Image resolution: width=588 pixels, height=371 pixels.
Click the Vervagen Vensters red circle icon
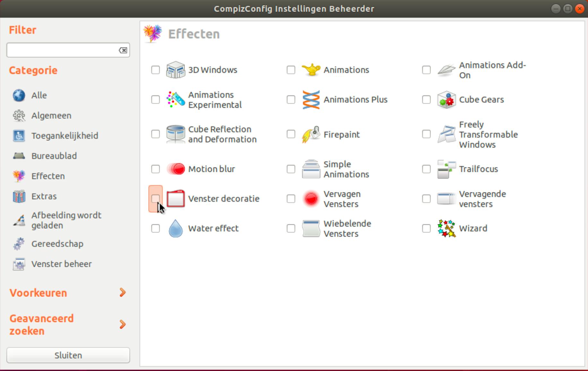click(x=311, y=199)
